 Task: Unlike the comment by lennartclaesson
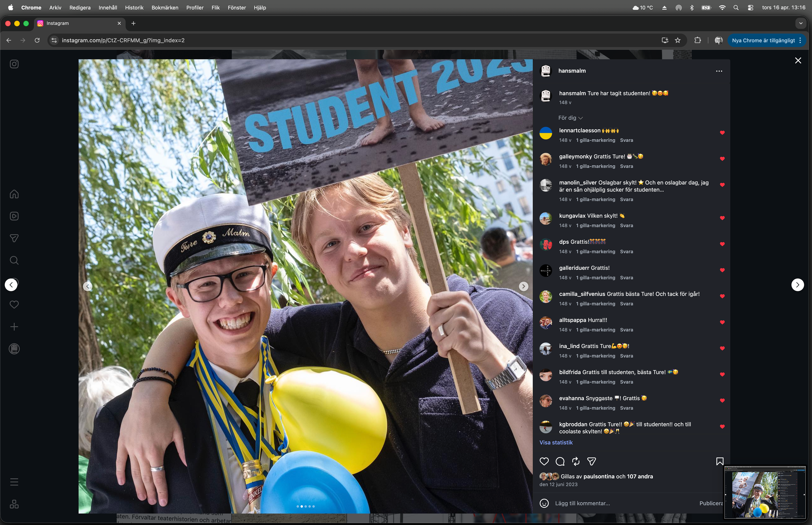tap(722, 133)
